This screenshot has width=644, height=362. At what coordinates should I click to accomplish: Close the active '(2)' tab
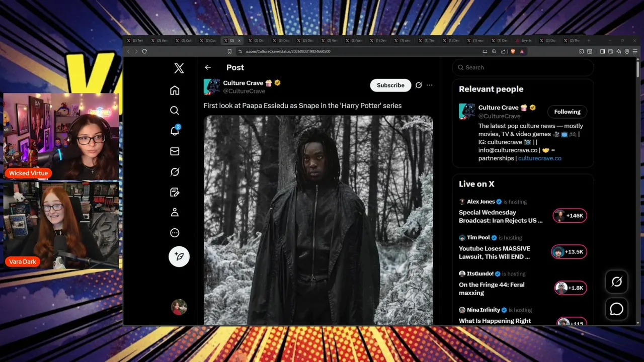[239, 41]
